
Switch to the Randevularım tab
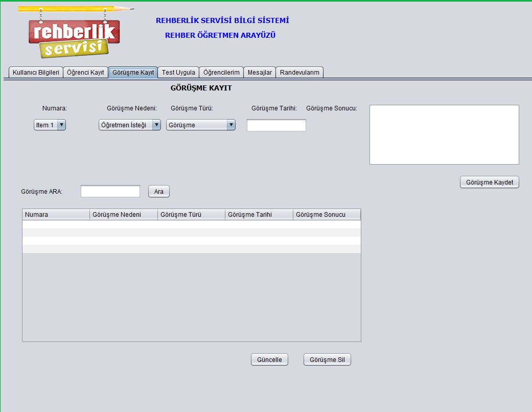[299, 73]
